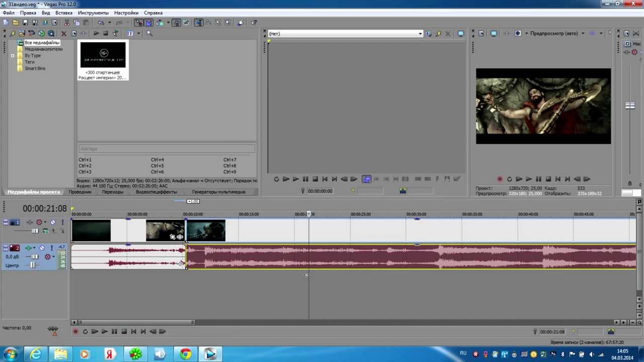The image size is (644, 362).
Task: Toggle Automatic Crossfades button
Action: (149, 23)
